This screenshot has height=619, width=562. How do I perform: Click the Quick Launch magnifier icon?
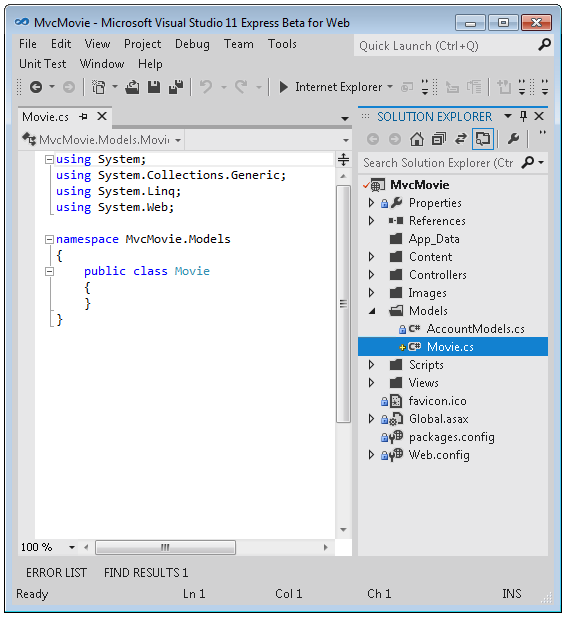tap(544, 45)
